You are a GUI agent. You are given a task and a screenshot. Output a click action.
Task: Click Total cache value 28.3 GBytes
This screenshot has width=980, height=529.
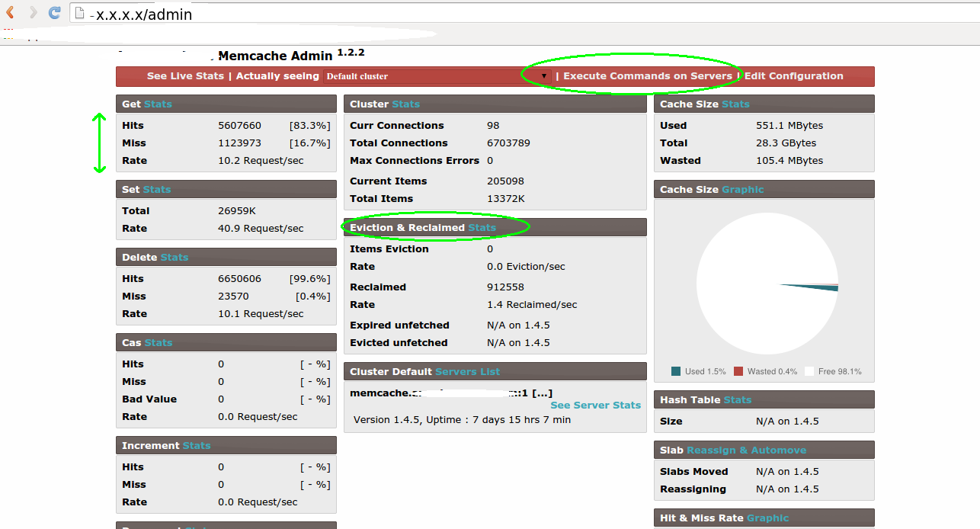point(786,143)
